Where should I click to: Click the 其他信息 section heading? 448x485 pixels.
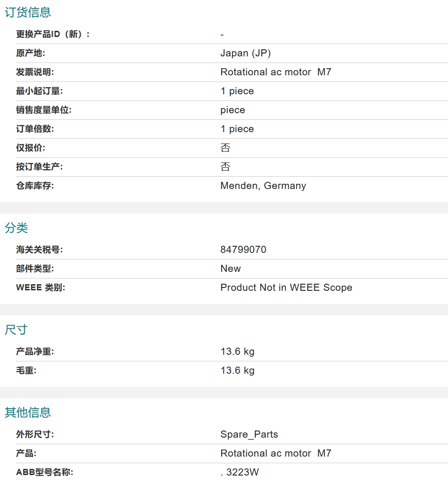coord(28,413)
